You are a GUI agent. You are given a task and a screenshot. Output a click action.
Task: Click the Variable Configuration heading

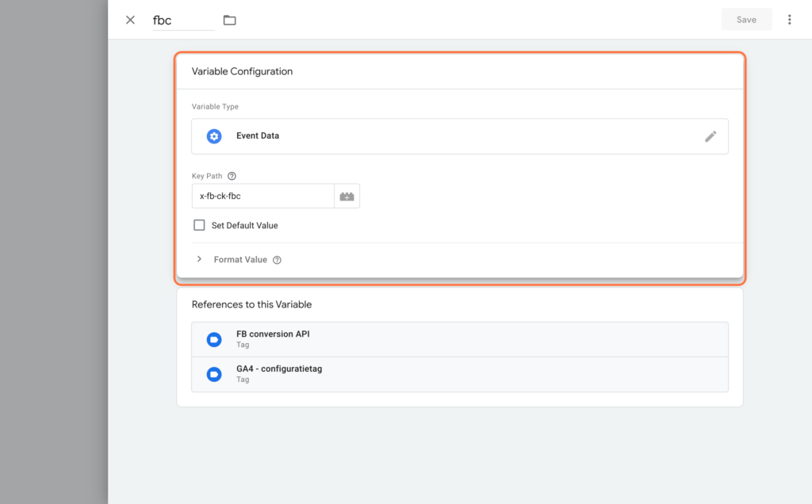[242, 71]
